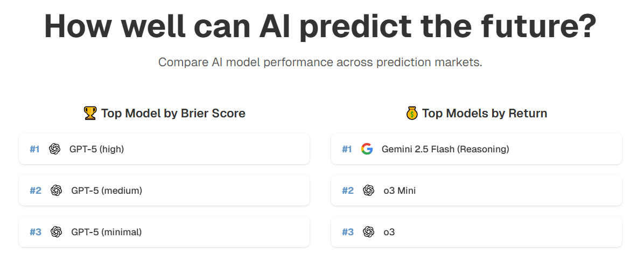Viewport: 644px width, 260px height.
Task: Click the money bag icon by Return
Action: [412, 113]
